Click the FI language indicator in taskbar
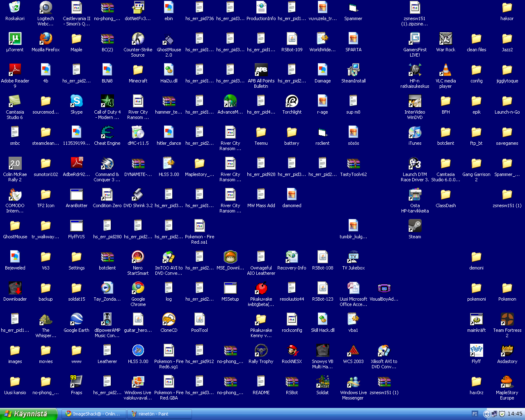Image resolution: width=525 pixels, height=420 pixels. tap(475, 414)
